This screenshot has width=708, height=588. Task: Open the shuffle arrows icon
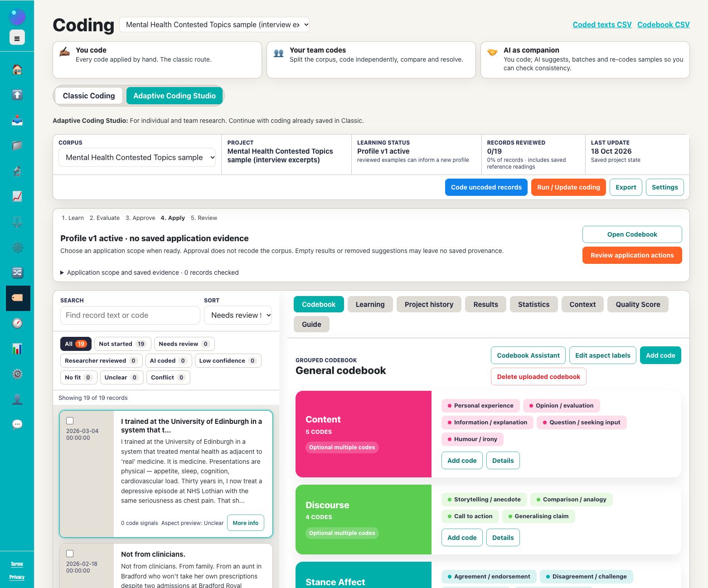point(17,272)
